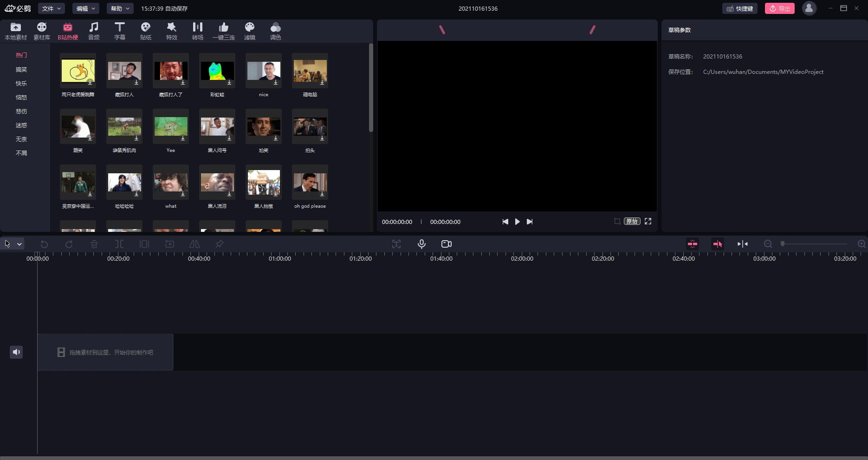Screen dimensions: 868x460
Task: Expand the 编辑 edit menu
Action: pos(86,8)
